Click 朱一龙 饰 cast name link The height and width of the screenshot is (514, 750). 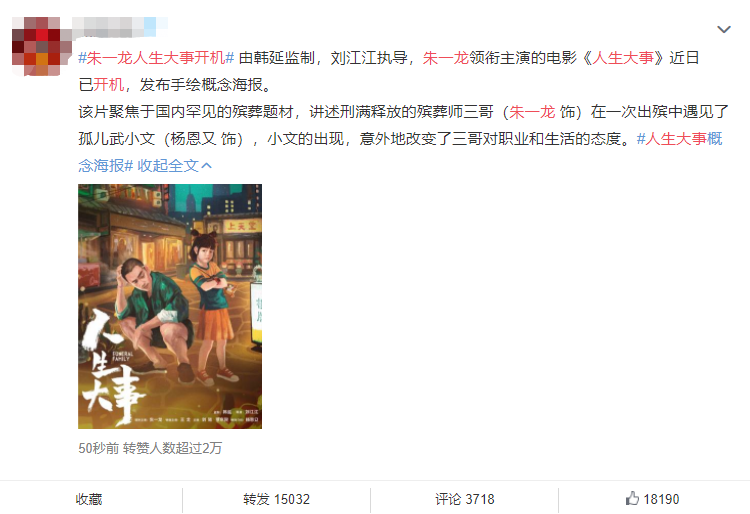tap(532, 112)
